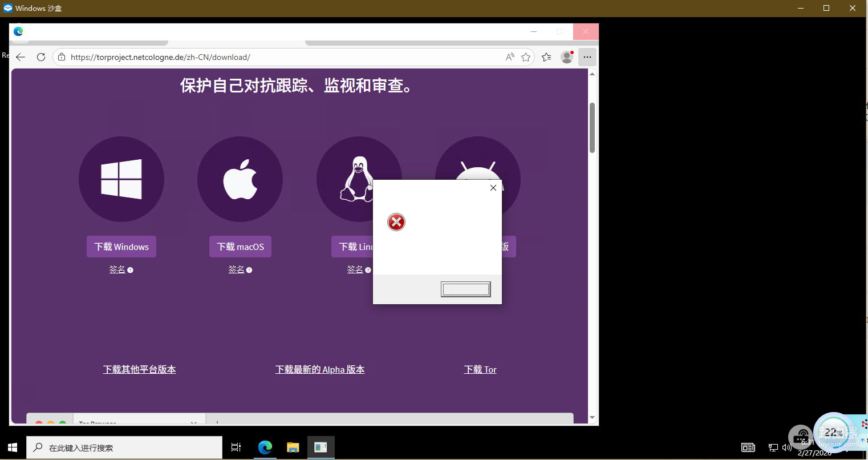Image resolution: width=868 pixels, height=460 pixels.
Task: Open the Edge profile avatar
Action: coord(567,57)
